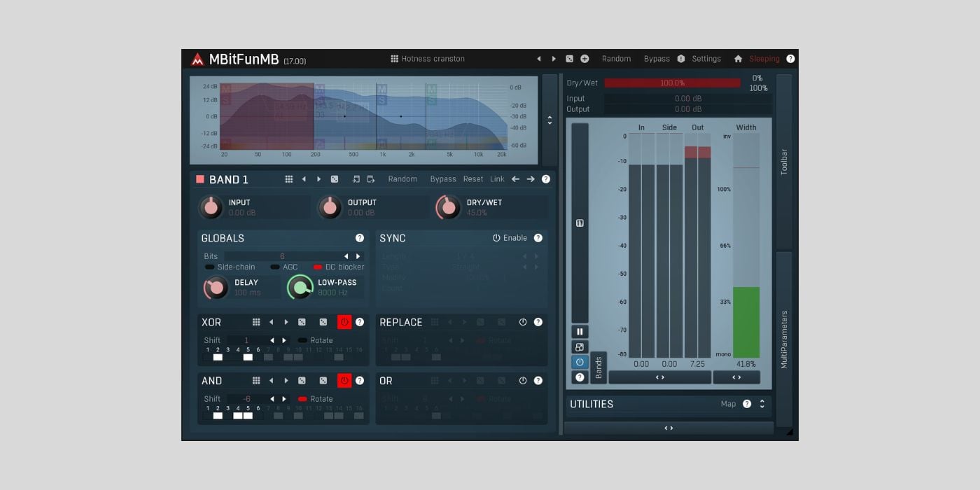Viewport: 980px width, 490px height.
Task: Enable the Sync section
Action: click(510, 238)
